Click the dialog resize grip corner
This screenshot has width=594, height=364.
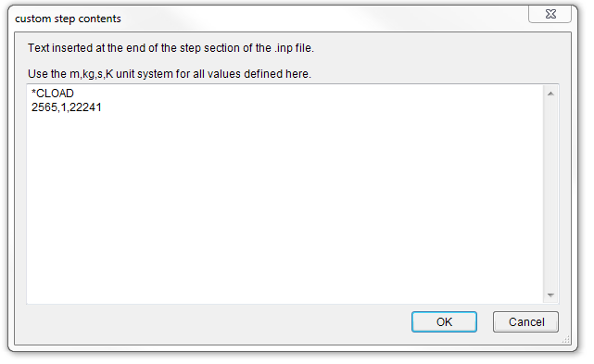pos(566,340)
